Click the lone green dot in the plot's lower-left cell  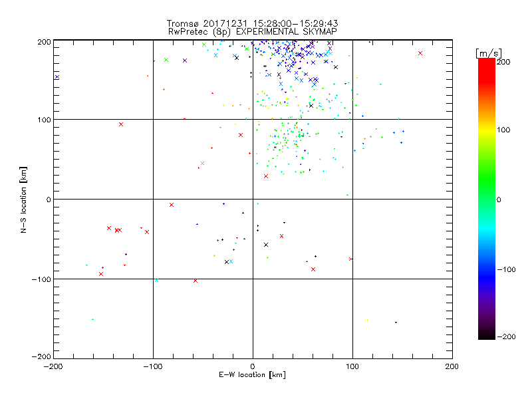click(92, 319)
